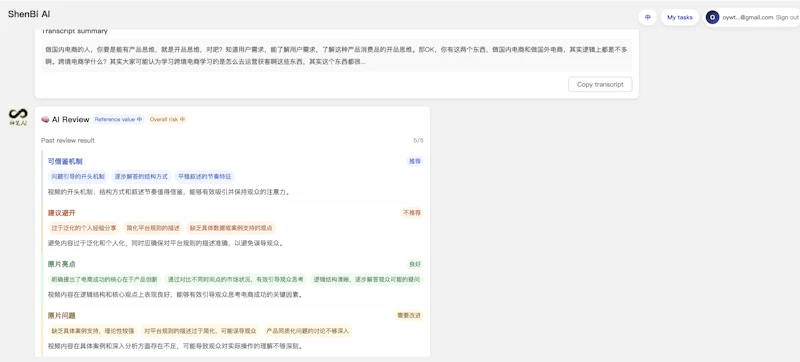Switch language with the 中 button
Viewport: 800px width, 362px height.
(647, 17)
